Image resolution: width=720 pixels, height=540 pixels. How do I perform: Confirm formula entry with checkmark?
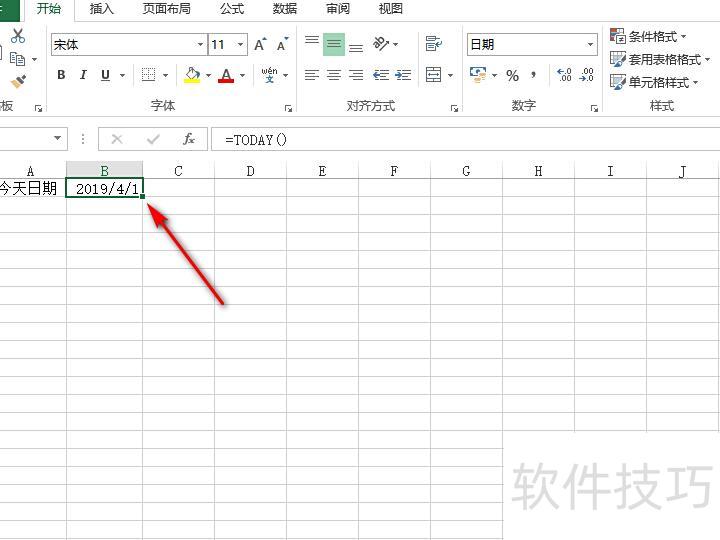coord(153,139)
